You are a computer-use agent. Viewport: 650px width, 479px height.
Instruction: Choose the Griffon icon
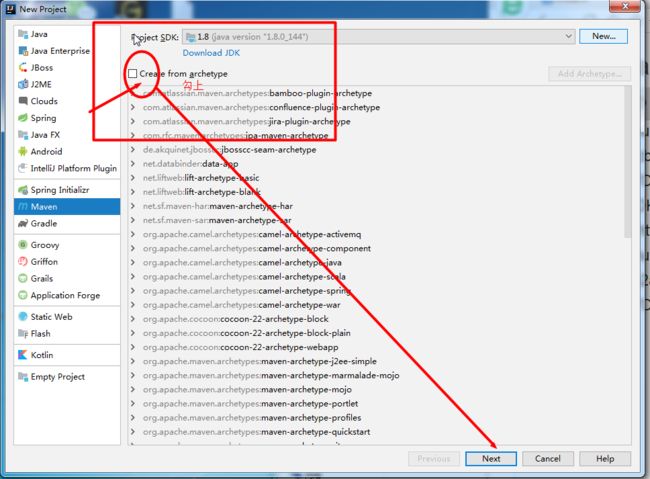point(23,262)
